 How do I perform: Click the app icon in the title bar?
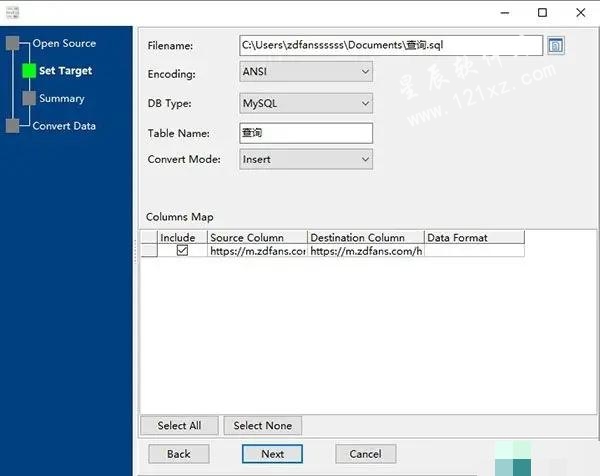[x=12, y=13]
